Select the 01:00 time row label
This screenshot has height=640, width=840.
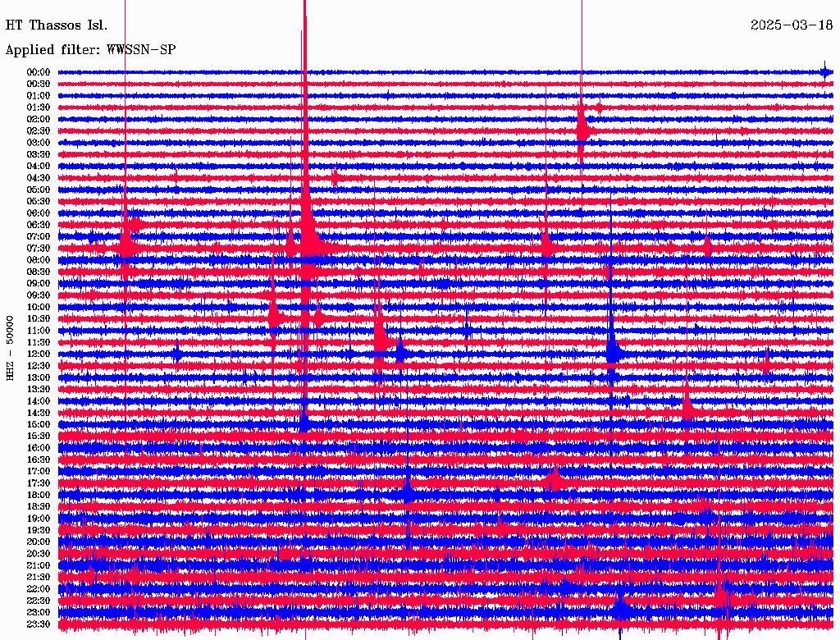(x=39, y=96)
